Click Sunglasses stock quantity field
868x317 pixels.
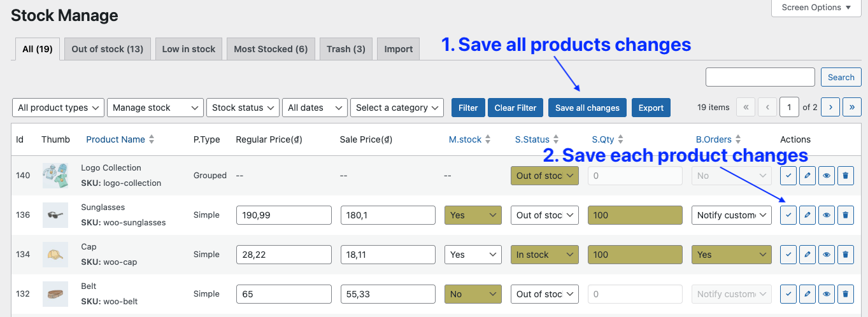point(636,215)
